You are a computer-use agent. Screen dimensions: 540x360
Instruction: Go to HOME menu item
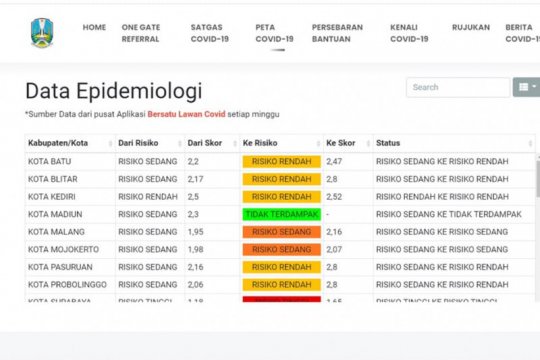[94, 27]
